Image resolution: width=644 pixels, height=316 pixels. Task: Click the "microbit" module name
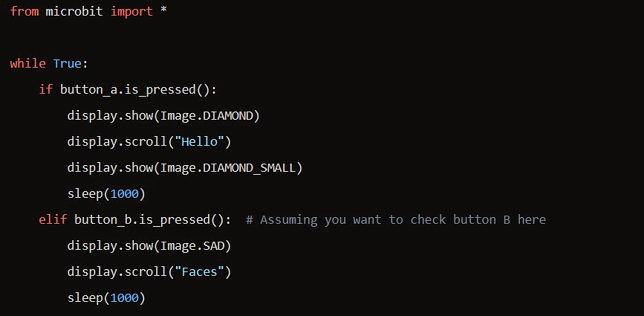[x=75, y=13]
